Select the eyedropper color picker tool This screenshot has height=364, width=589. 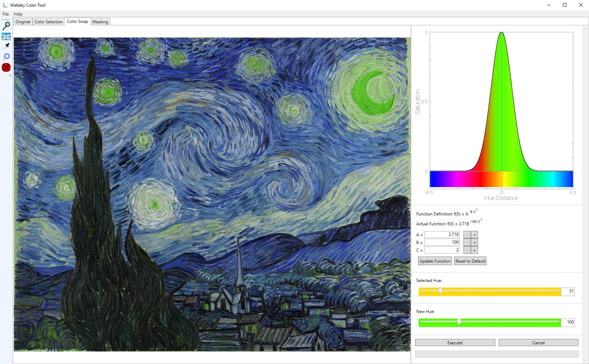[6, 46]
